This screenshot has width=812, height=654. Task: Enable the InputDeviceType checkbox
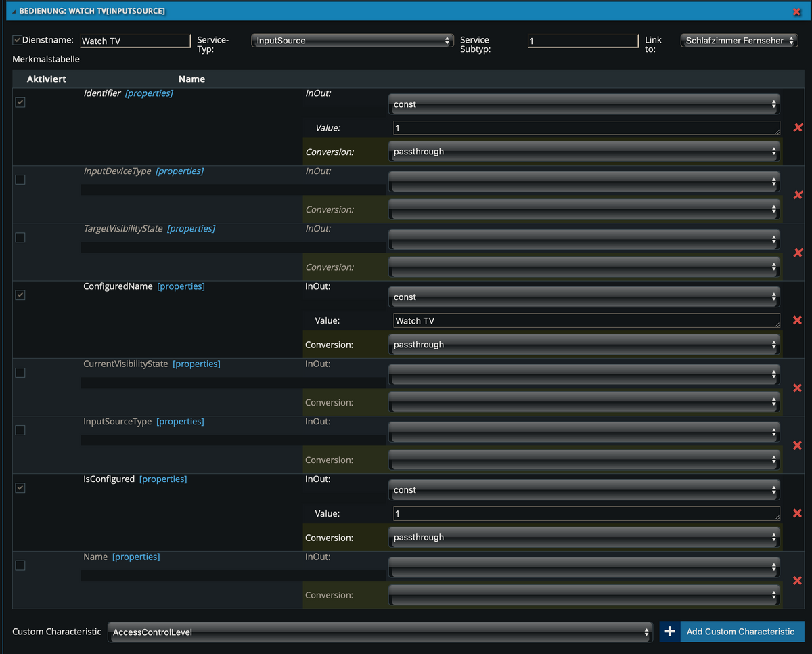click(20, 179)
